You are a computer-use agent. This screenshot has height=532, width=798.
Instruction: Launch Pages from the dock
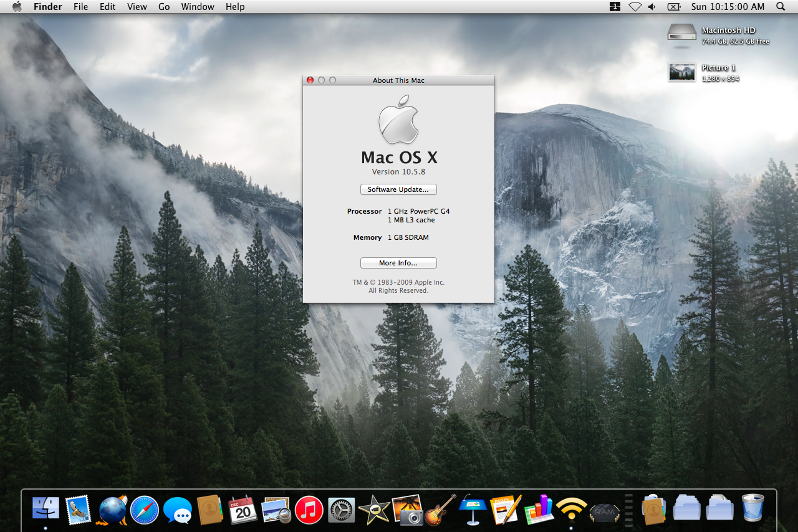coord(506,510)
